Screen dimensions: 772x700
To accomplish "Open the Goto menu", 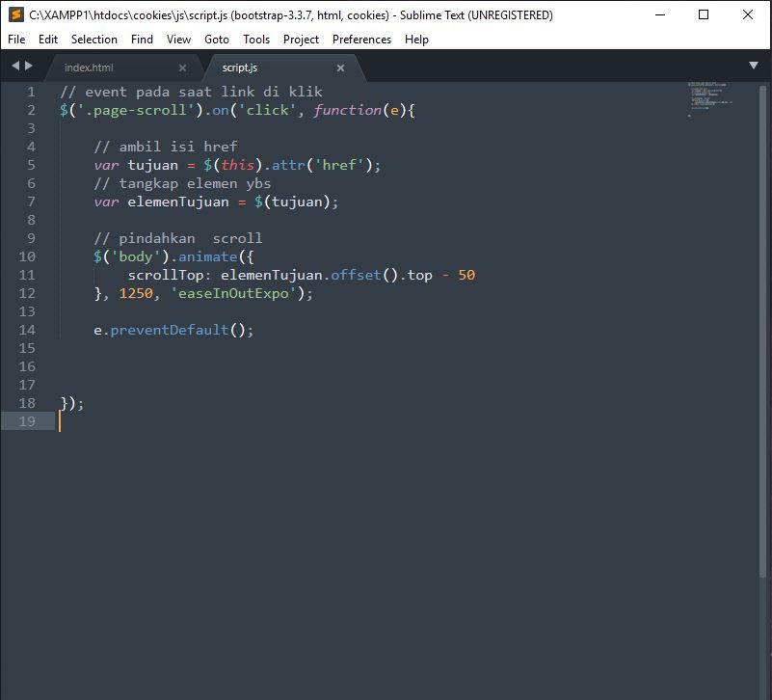I will point(217,40).
